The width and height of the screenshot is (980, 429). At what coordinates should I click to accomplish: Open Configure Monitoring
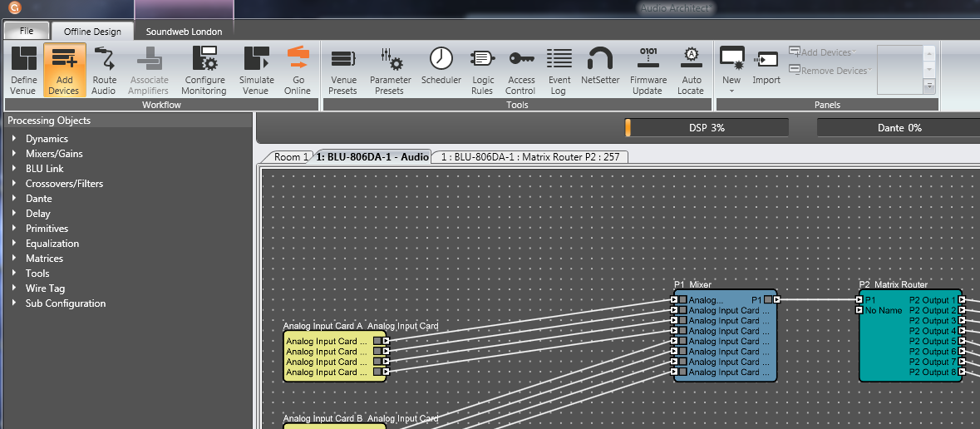coord(204,71)
